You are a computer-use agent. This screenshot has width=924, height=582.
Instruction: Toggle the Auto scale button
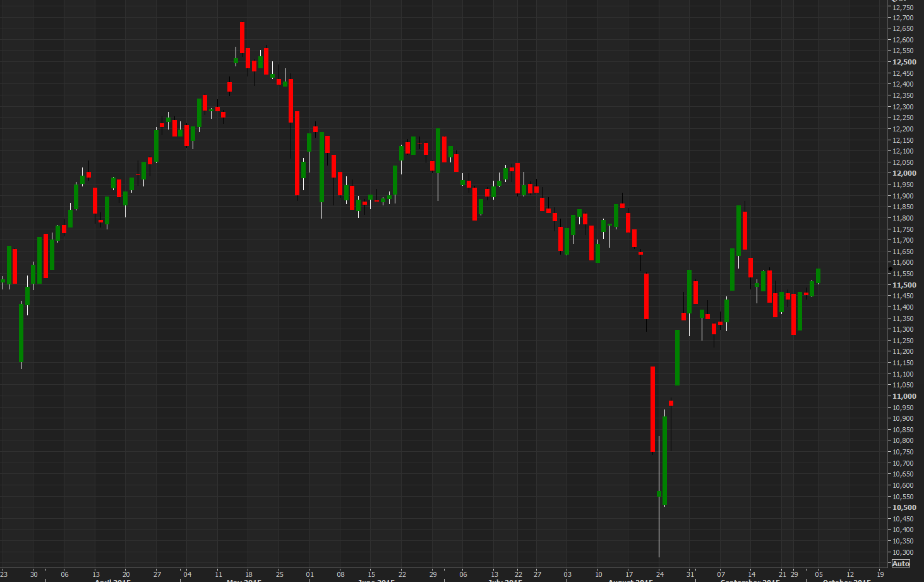pos(901,564)
